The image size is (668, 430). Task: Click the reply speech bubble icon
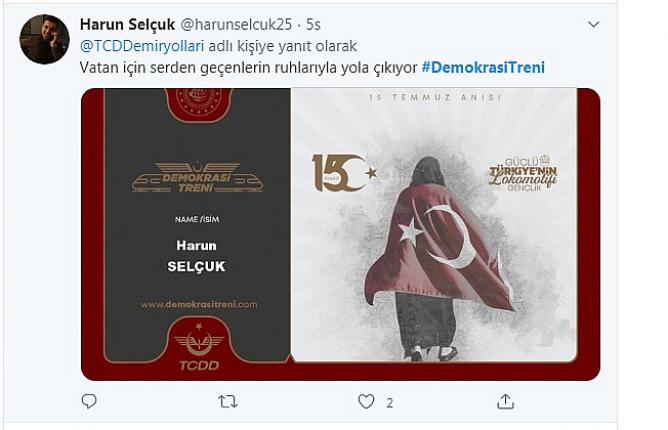tap(89, 401)
